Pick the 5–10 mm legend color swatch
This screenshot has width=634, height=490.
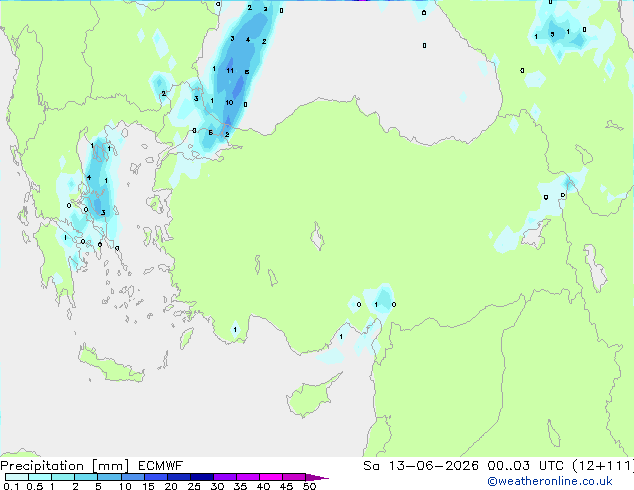109,477
